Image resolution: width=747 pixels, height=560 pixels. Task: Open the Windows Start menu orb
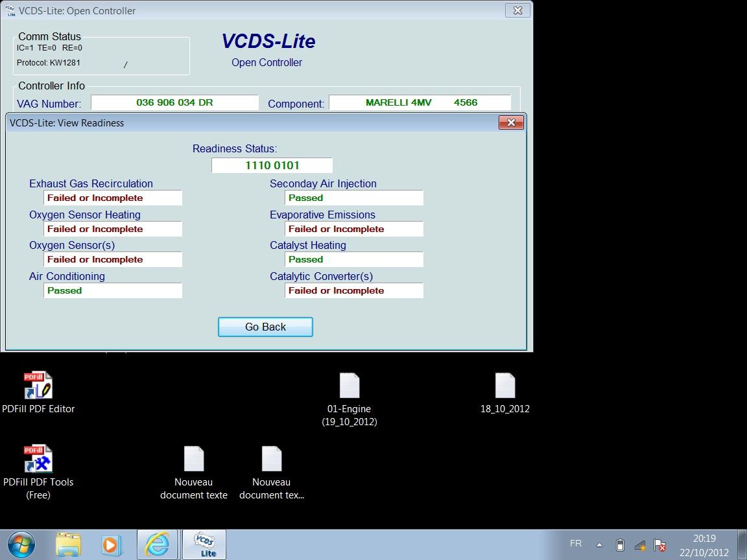click(x=21, y=544)
